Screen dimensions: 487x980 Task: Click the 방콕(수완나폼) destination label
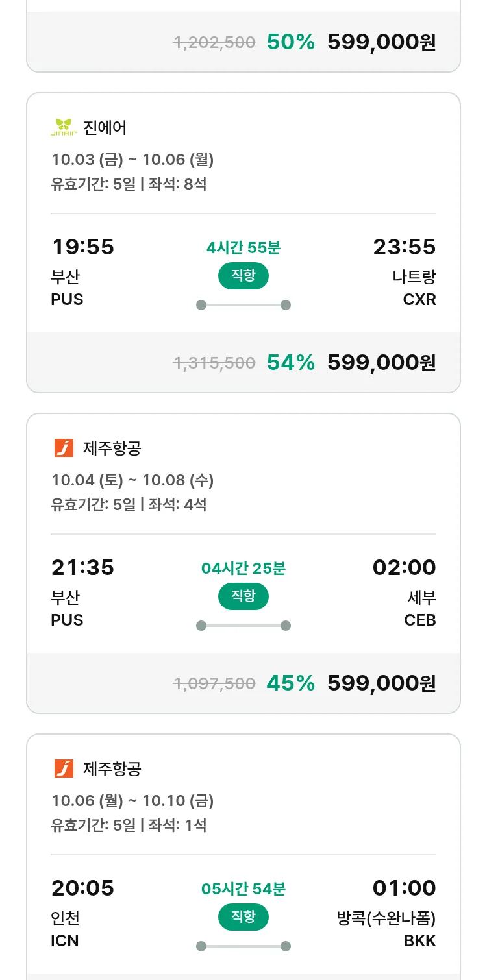coord(386,918)
